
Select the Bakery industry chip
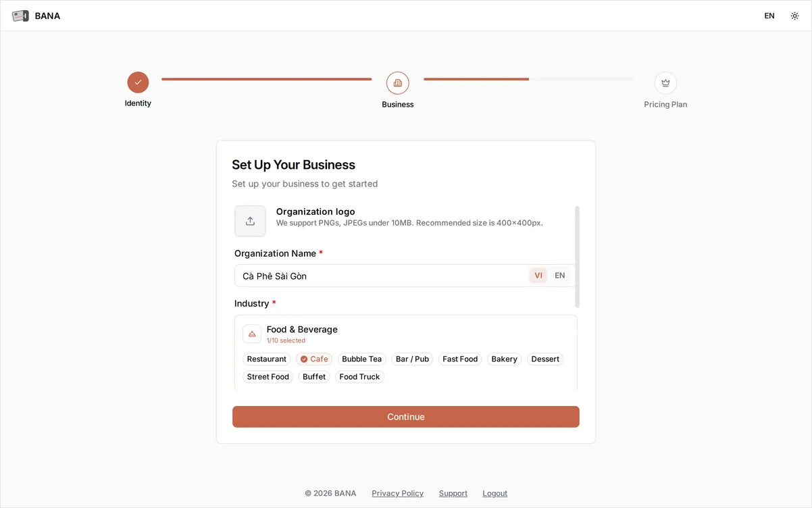pos(504,359)
